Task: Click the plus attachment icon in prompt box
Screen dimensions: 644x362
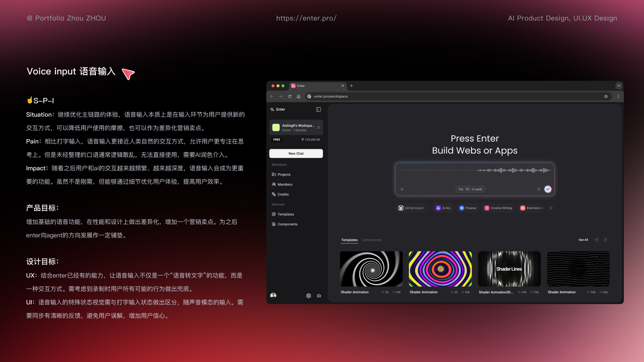Action: (402, 189)
